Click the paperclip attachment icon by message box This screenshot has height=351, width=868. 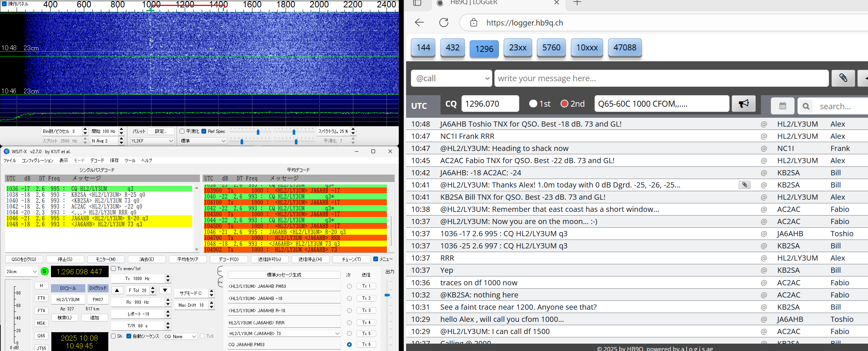(843, 78)
